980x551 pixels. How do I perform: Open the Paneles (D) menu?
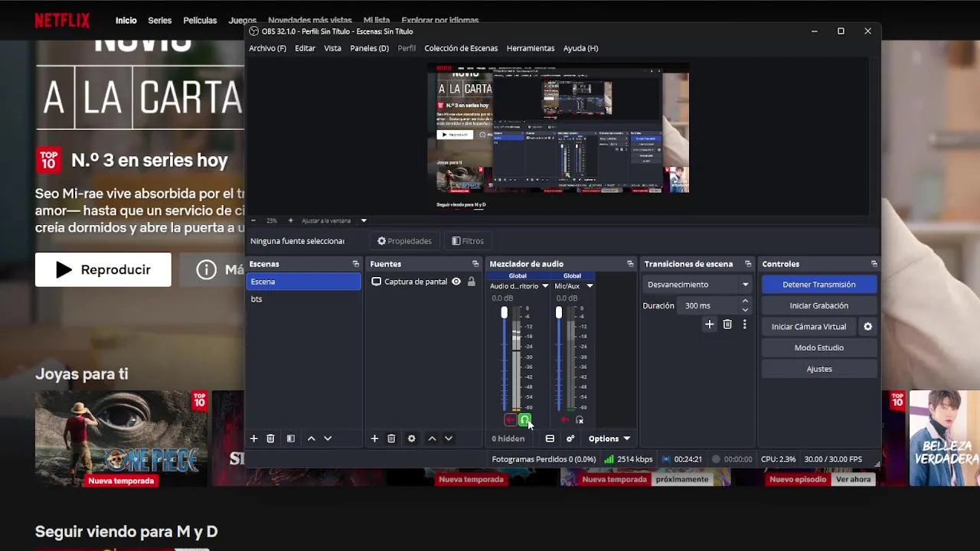pos(369,48)
